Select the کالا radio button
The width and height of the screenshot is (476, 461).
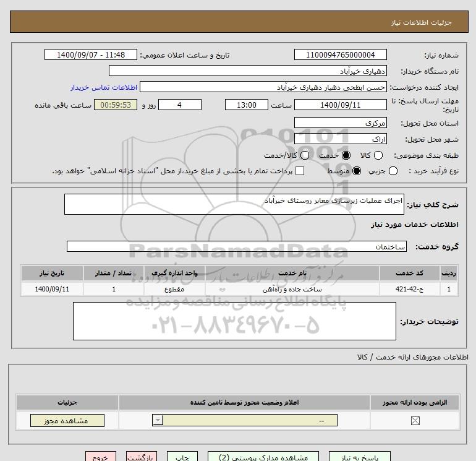[x=378, y=155]
